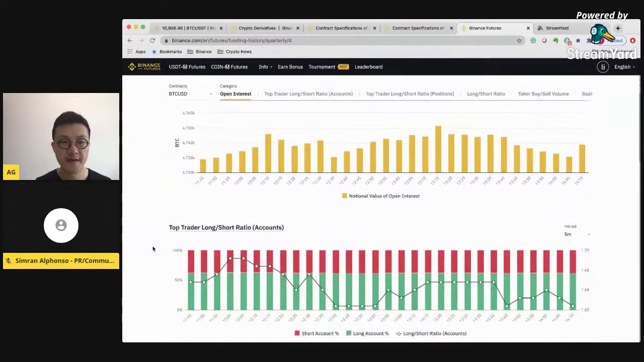Select the Taker Buy/Sell Volume tab
The image size is (644, 362).
point(543,94)
